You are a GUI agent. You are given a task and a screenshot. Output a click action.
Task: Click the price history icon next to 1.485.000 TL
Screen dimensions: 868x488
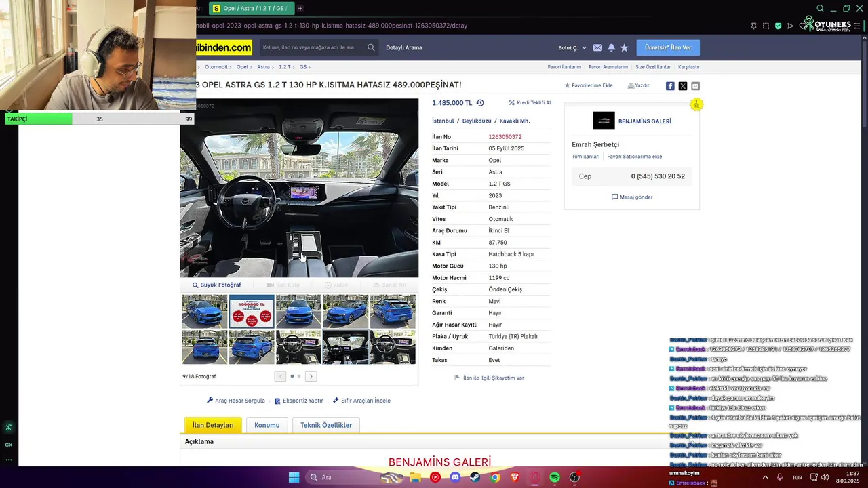pyautogui.click(x=480, y=103)
